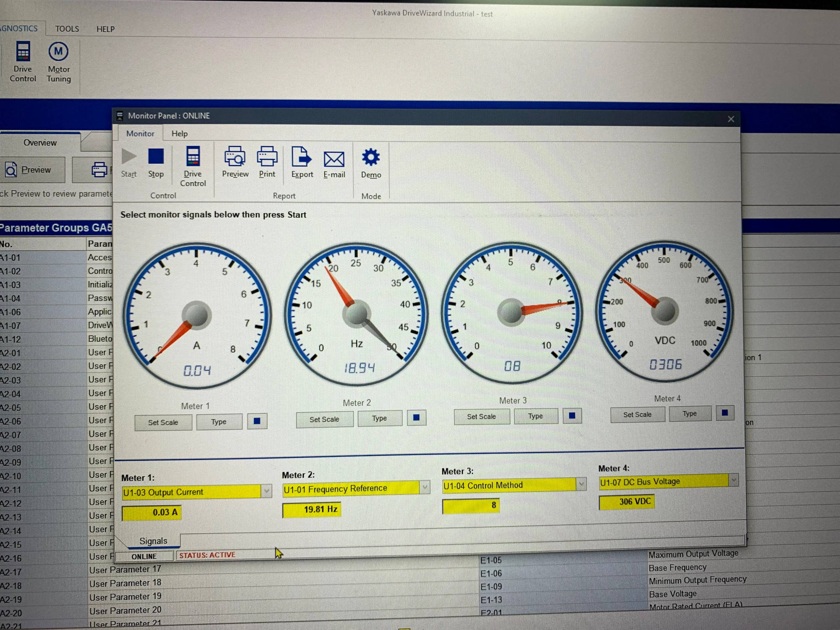Click Type button under Meter 2
840x630 pixels.
(379, 418)
